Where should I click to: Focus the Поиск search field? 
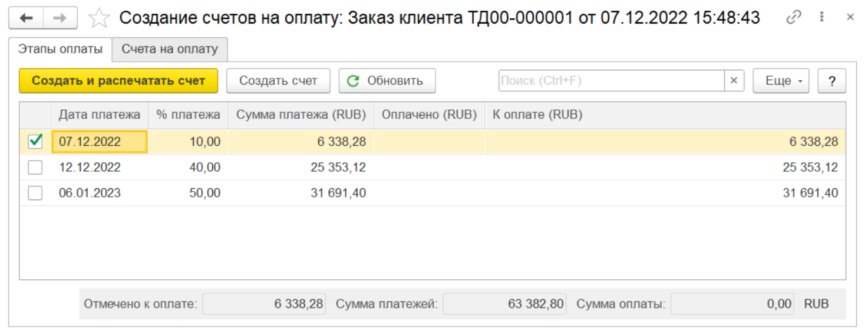pos(611,81)
